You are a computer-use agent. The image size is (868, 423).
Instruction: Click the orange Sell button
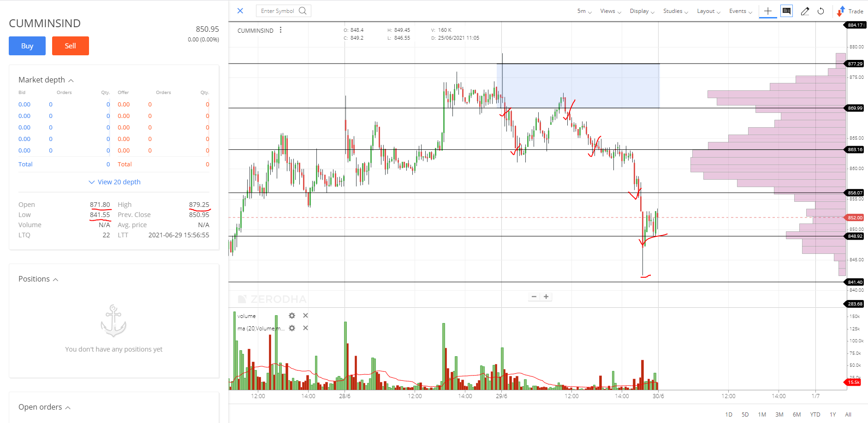click(71, 46)
